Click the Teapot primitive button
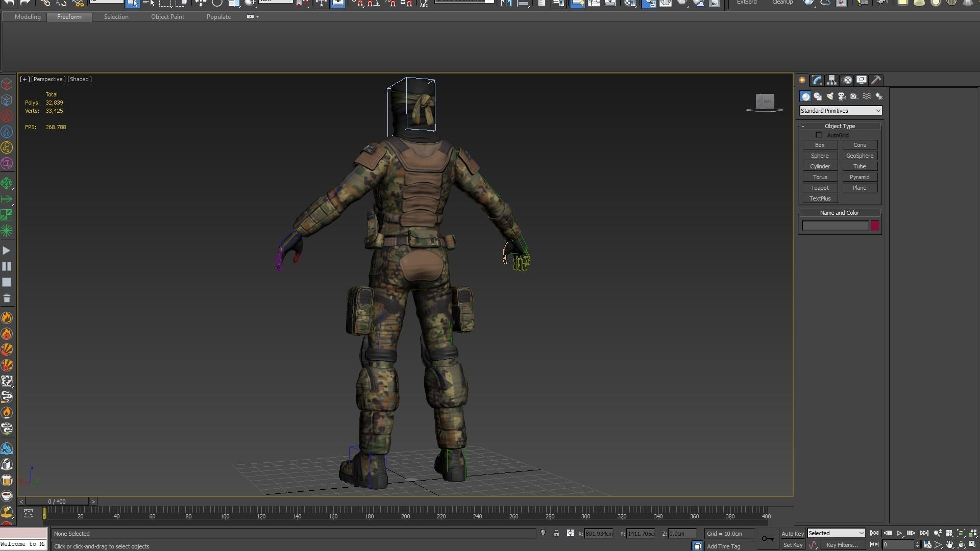 pos(820,188)
